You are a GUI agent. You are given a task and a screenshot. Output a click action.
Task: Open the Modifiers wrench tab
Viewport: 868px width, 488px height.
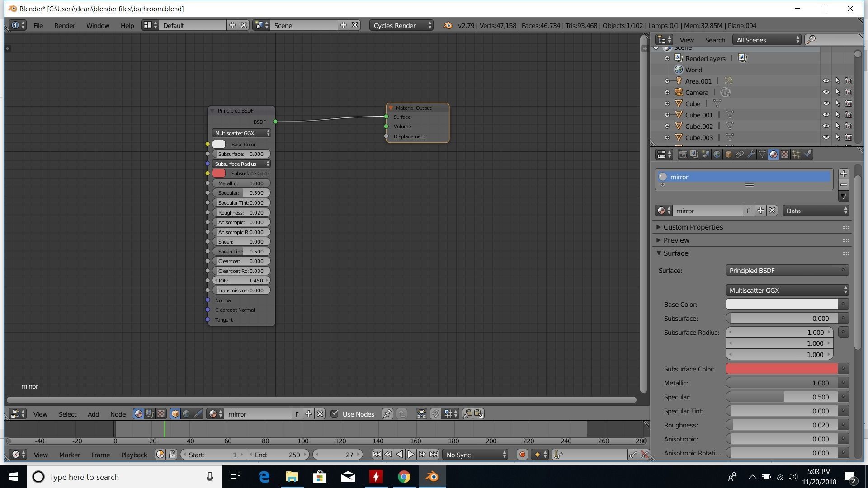751,155
